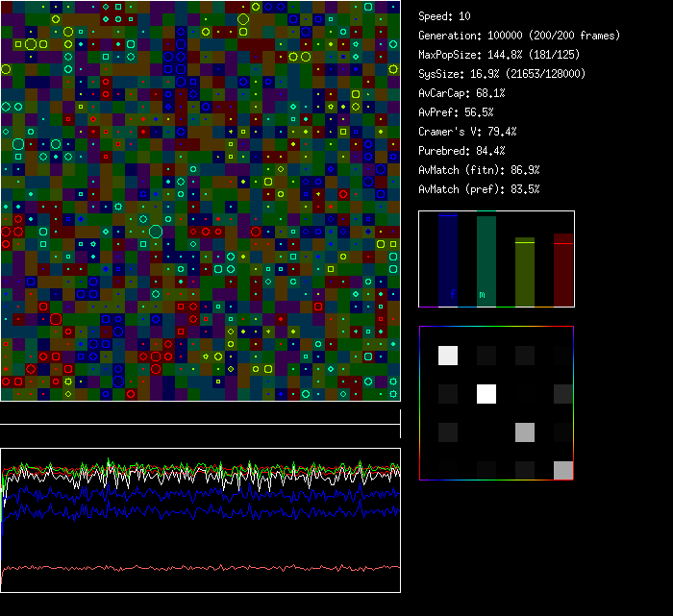Select the white second-diagonal matrix cell
Screen dimensions: 673x616
(486, 394)
